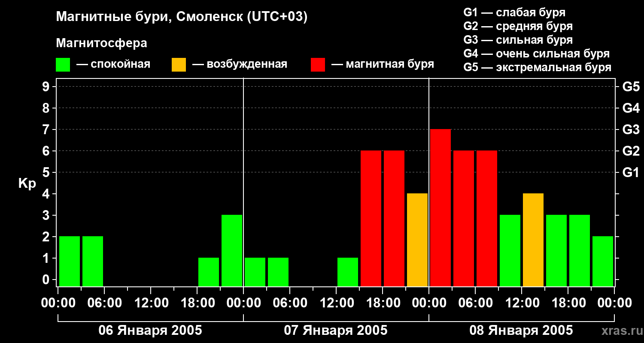This screenshot has height=343, width=644.
Task: Click the '06 Января 2005' date label
Action: 150,331
